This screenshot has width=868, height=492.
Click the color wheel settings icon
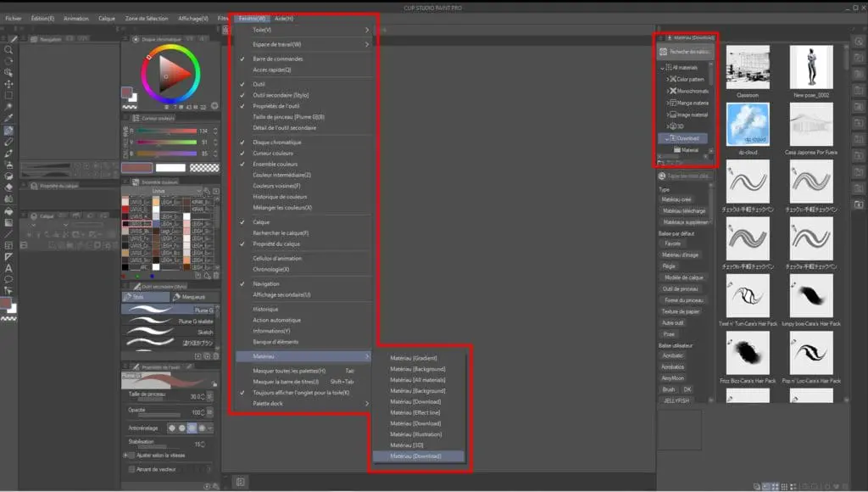pos(214,106)
